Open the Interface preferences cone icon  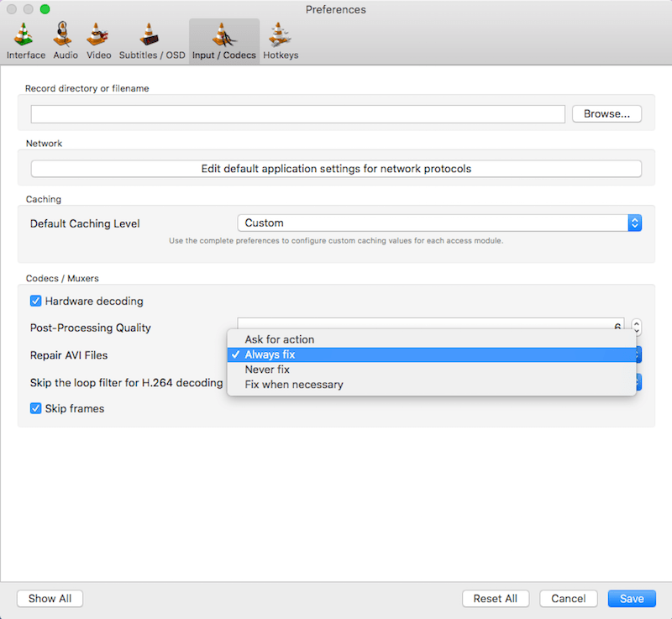(x=24, y=34)
